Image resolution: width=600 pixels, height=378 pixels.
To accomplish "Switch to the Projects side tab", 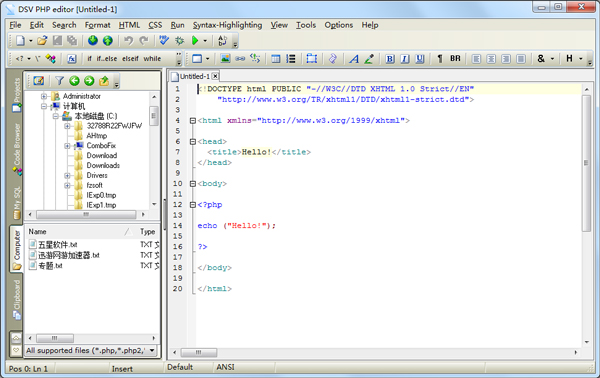I will [x=16, y=95].
